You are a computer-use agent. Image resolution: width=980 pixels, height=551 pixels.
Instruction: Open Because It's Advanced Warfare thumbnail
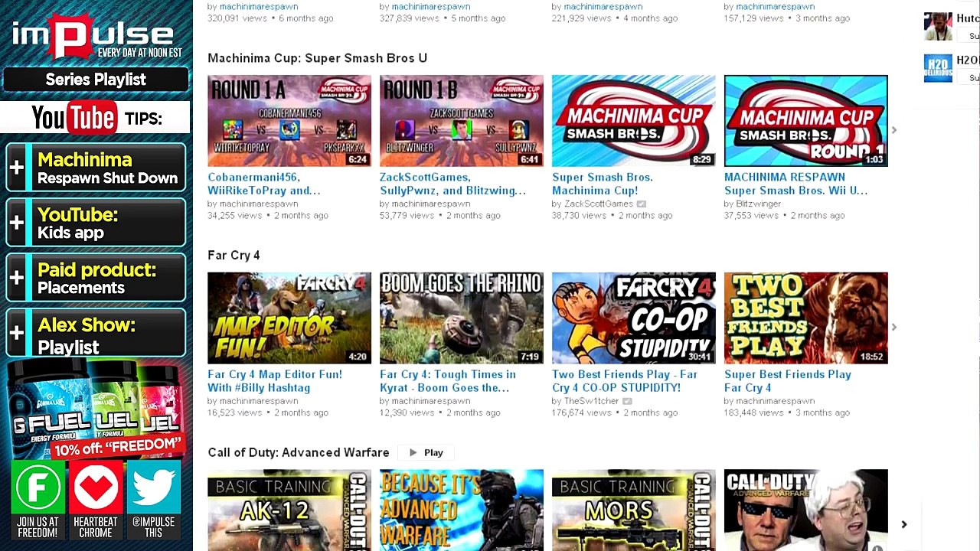(x=462, y=510)
